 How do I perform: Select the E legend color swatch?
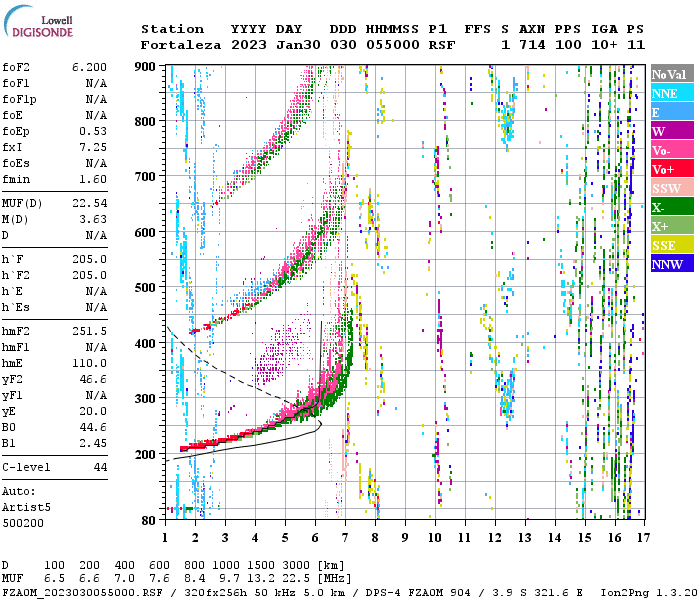coord(672,112)
